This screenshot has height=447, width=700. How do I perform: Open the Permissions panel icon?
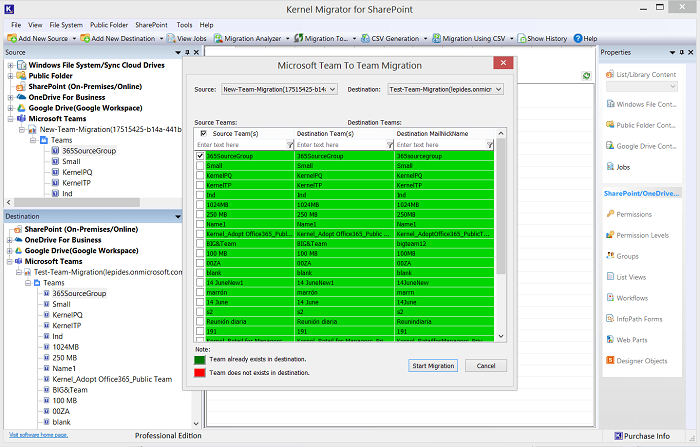(x=608, y=214)
